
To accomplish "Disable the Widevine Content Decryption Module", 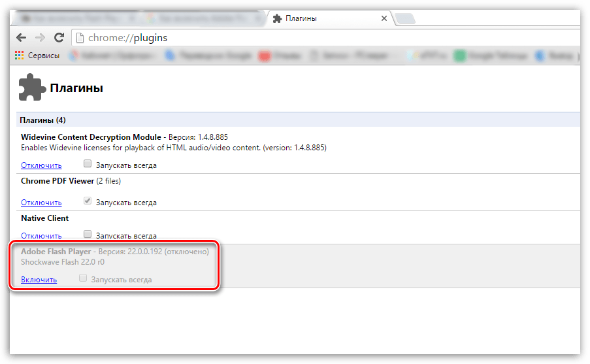I will (x=41, y=165).
